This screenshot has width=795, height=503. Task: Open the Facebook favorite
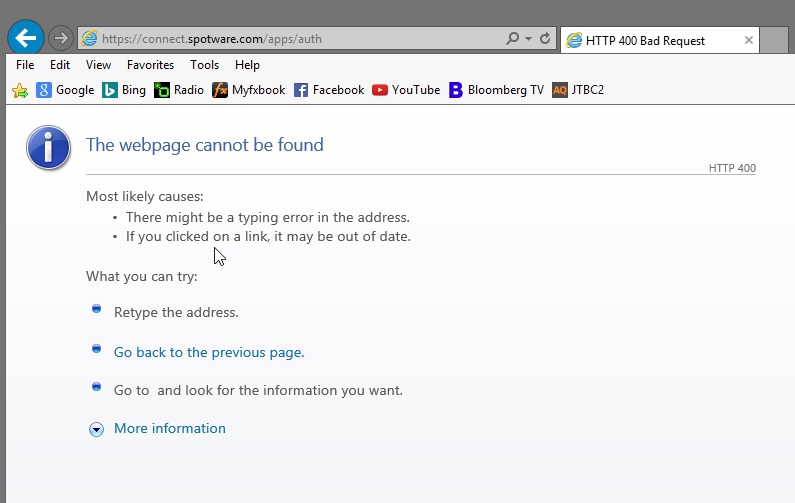point(329,90)
